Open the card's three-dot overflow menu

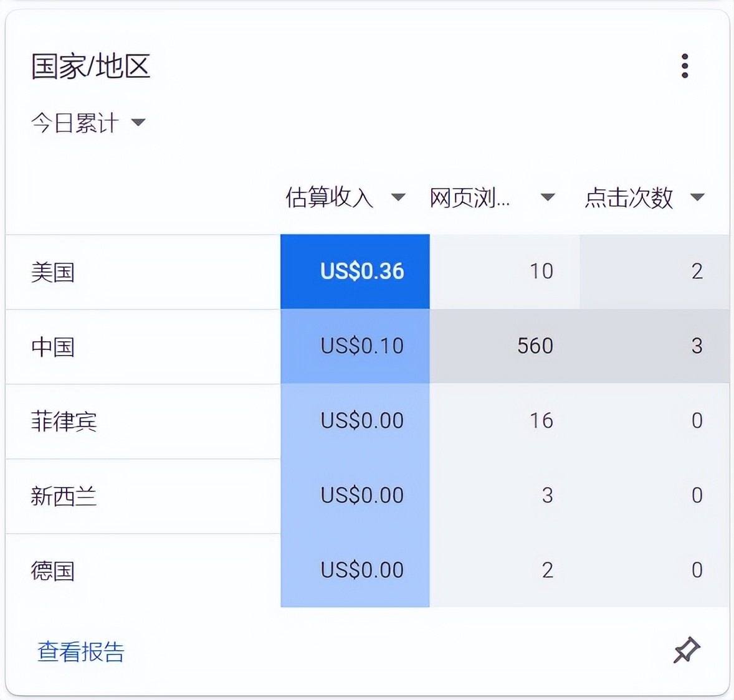685,64
